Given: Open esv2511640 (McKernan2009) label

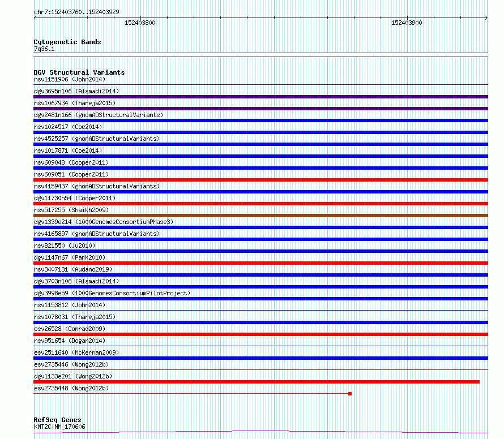Looking at the screenshot, I should click(x=76, y=352).
